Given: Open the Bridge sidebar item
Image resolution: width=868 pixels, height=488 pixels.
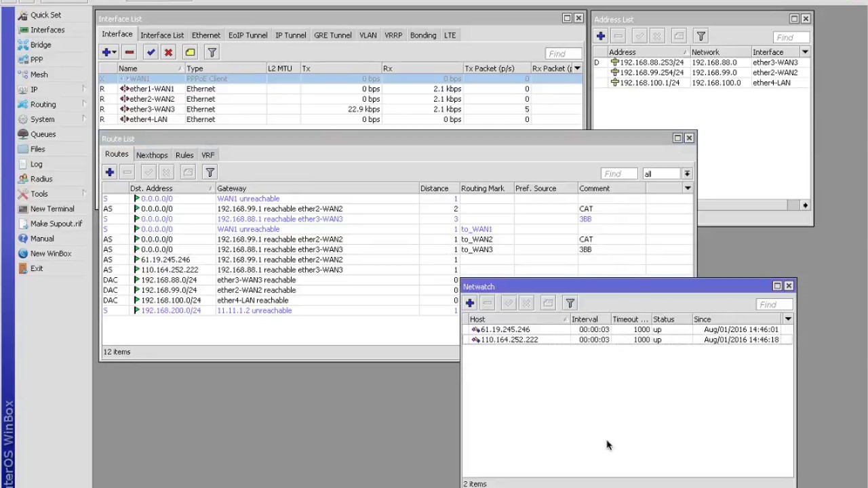Looking at the screenshot, I should 40,45.
